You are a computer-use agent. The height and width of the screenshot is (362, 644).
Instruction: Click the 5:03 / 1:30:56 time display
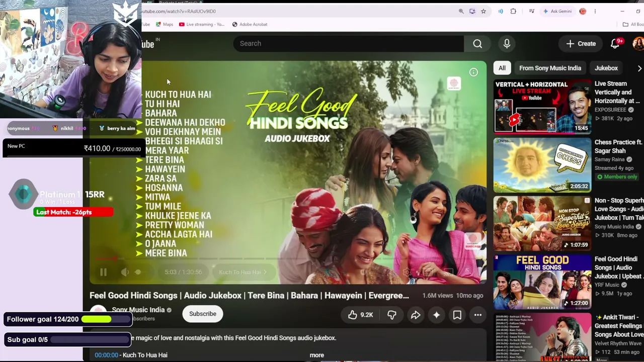(x=183, y=272)
